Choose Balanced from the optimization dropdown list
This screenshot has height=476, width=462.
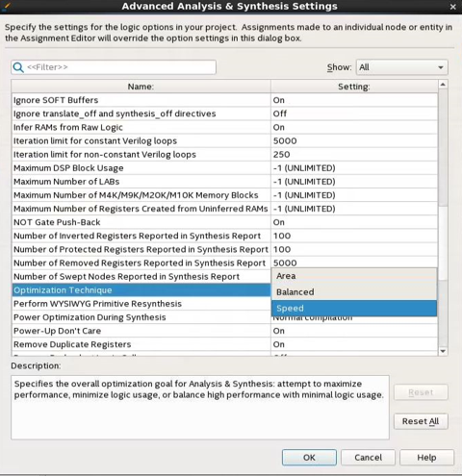point(354,292)
